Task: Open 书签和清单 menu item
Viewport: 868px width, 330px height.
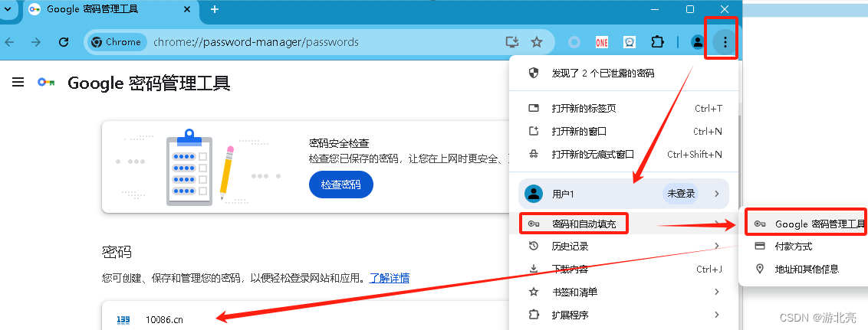Action: click(624, 292)
